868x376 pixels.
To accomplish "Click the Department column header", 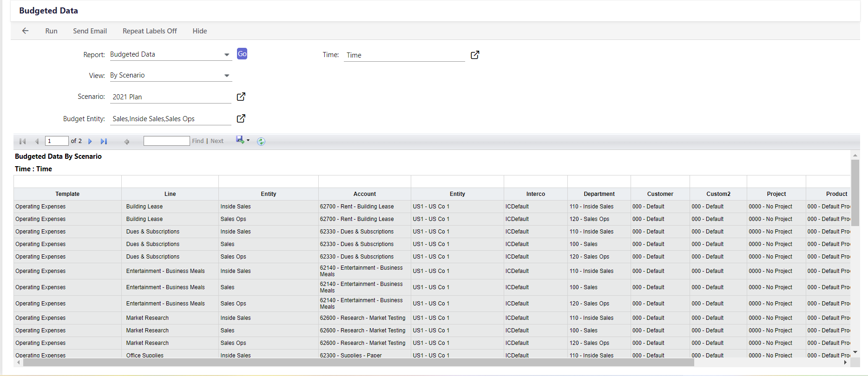I will point(599,194).
